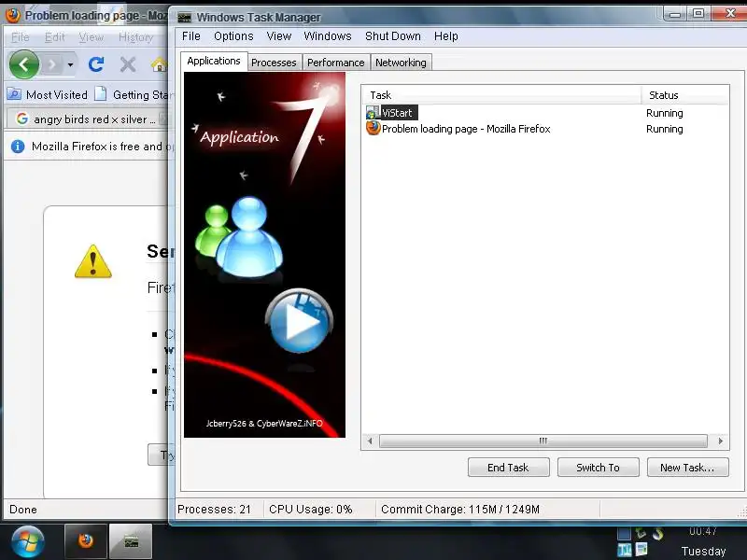Click the Firefox Stop loading X icon
The height and width of the screenshot is (560, 747).
click(128, 64)
